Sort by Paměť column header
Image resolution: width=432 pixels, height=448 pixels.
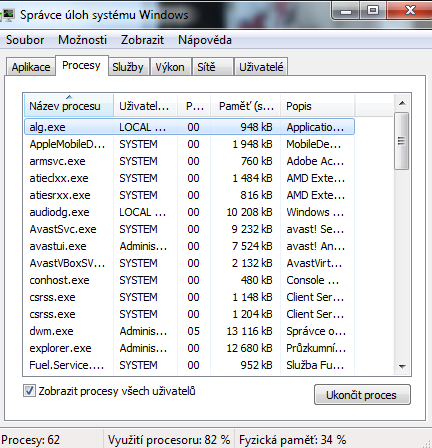(245, 106)
